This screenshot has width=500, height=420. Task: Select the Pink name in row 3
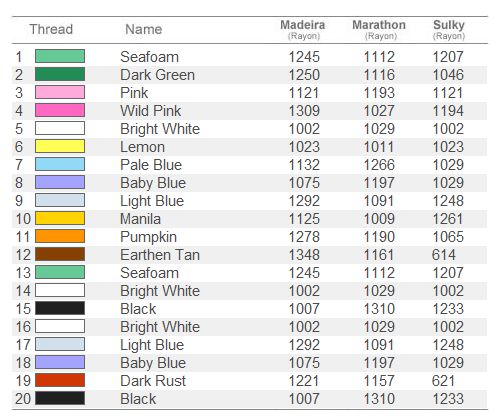(134, 93)
